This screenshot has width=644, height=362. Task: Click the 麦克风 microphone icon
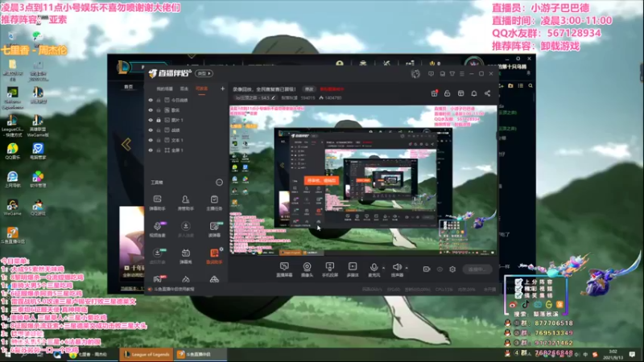tap(374, 268)
